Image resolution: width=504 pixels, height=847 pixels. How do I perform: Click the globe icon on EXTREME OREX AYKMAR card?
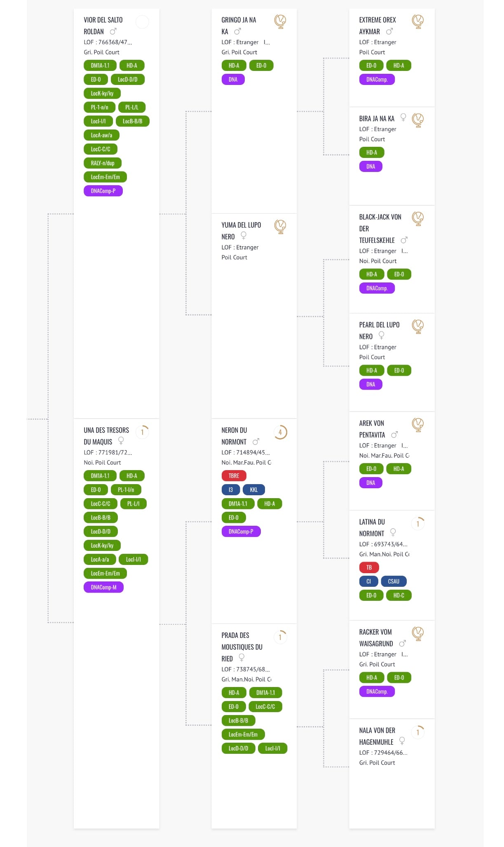418,21
